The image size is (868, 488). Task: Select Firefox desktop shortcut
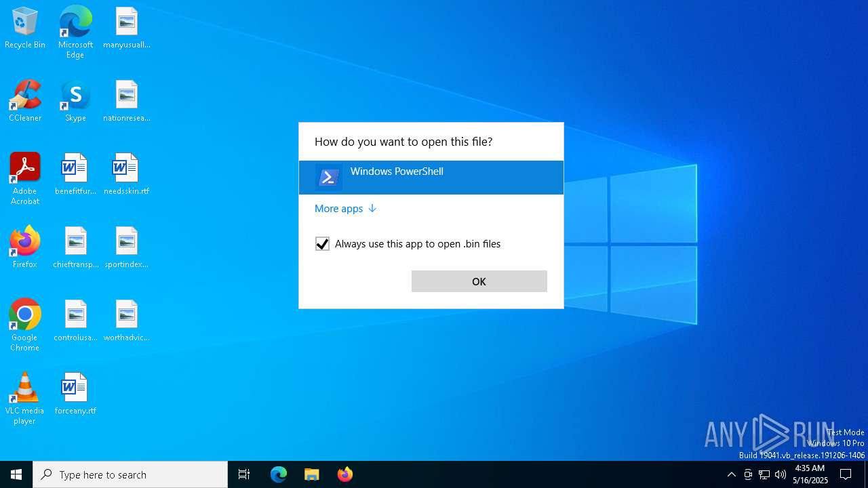point(25,247)
